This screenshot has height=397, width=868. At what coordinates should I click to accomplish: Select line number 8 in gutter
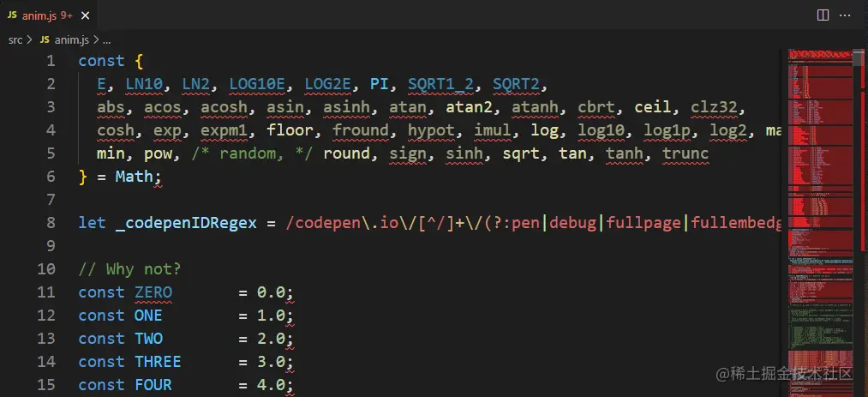tap(51, 223)
